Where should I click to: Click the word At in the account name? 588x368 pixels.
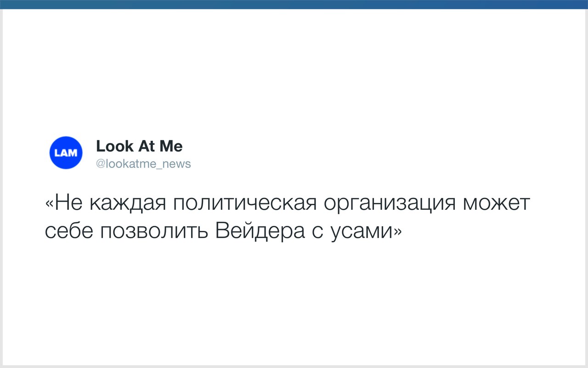(146, 146)
